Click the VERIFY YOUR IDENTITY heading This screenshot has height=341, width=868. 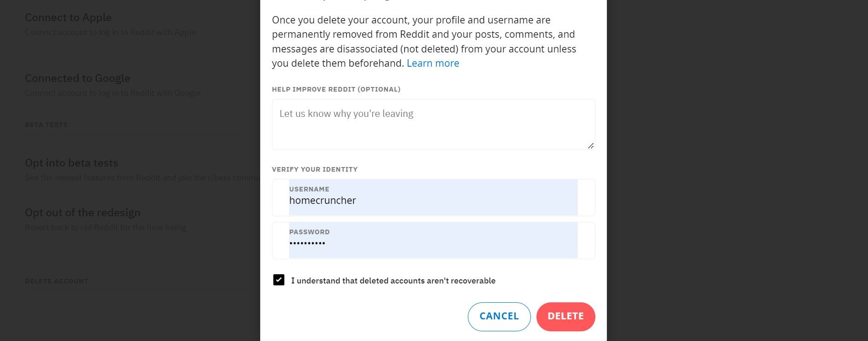pos(315,169)
